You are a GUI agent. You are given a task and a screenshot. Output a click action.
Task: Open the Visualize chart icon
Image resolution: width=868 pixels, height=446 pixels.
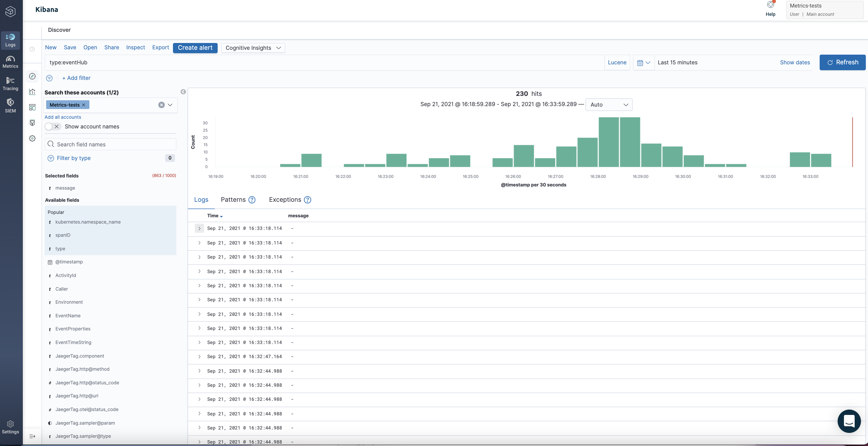tap(32, 92)
